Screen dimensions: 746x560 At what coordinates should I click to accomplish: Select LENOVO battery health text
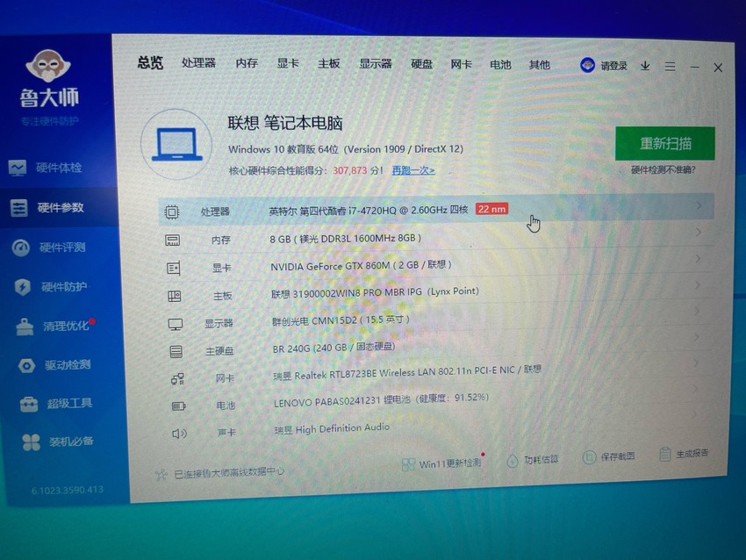382,400
